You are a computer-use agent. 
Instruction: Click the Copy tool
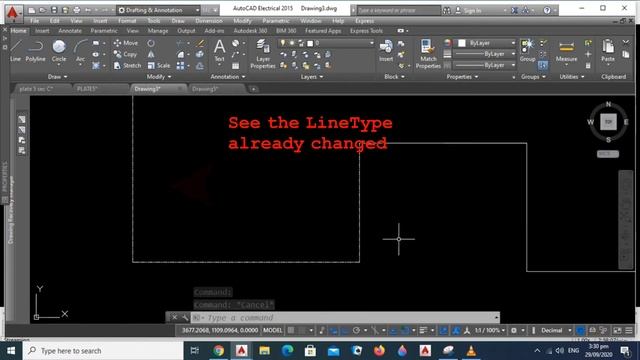click(x=125, y=54)
